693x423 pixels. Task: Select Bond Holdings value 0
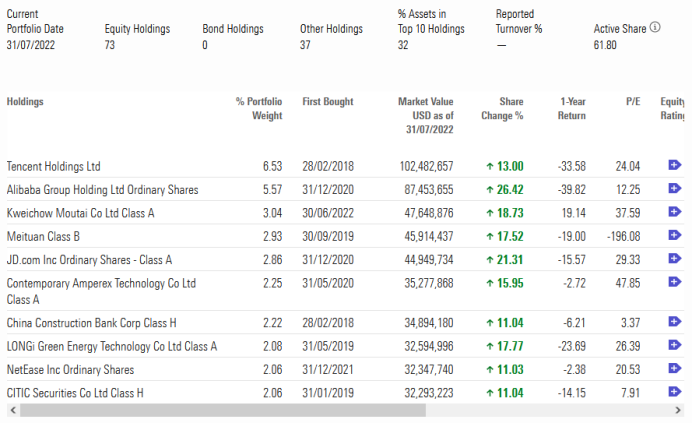(x=205, y=45)
